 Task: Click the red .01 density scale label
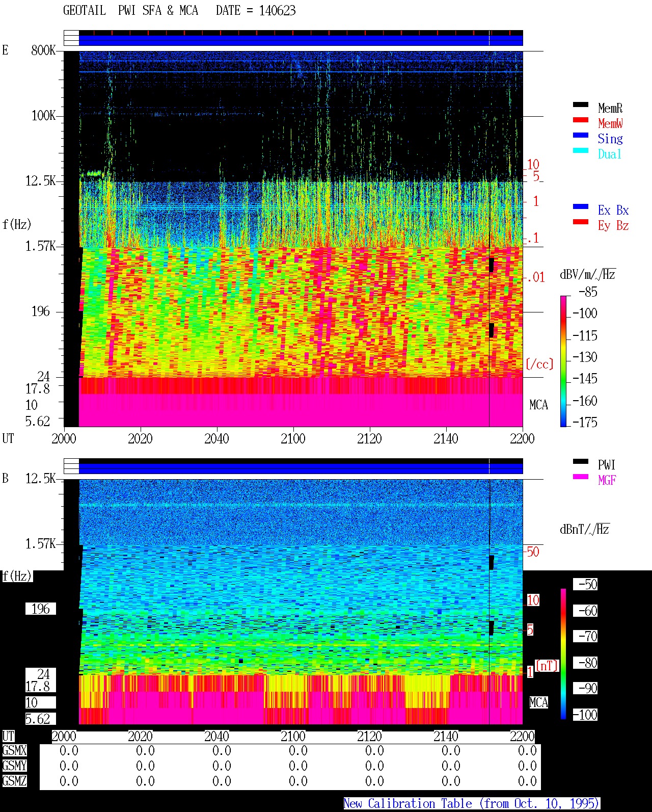(x=535, y=278)
